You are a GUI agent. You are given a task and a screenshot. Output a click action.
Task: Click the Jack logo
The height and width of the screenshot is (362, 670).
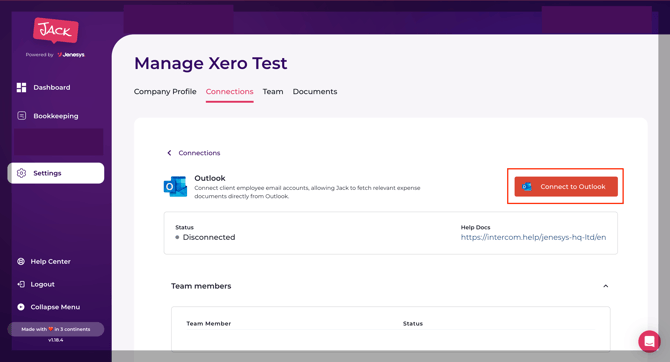pyautogui.click(x=56, y=30)
